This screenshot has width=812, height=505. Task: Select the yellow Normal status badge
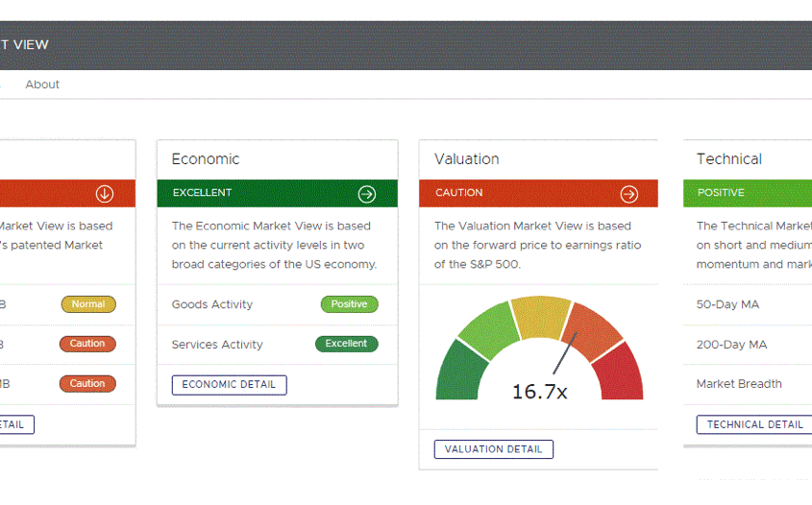(88, 304)
